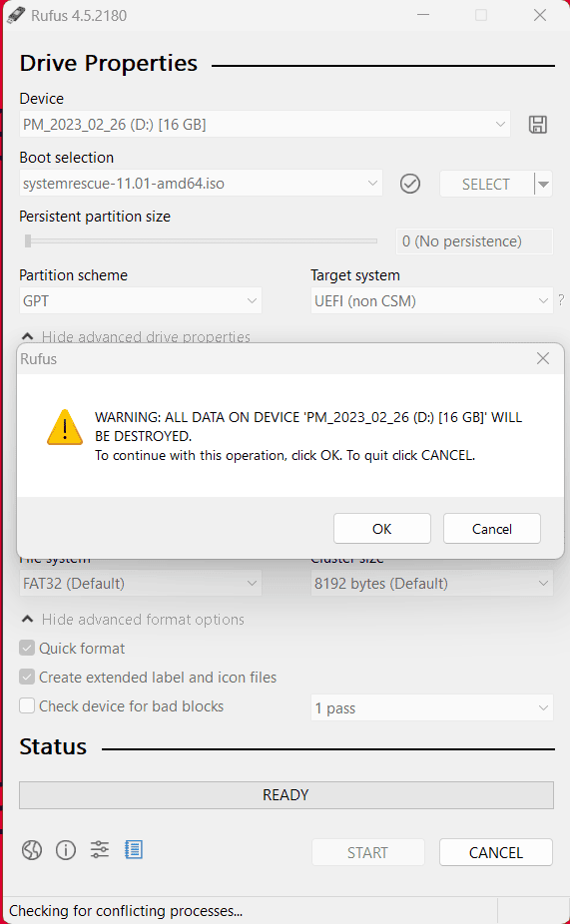Collapse Hide advanced format options

point(133,620)
